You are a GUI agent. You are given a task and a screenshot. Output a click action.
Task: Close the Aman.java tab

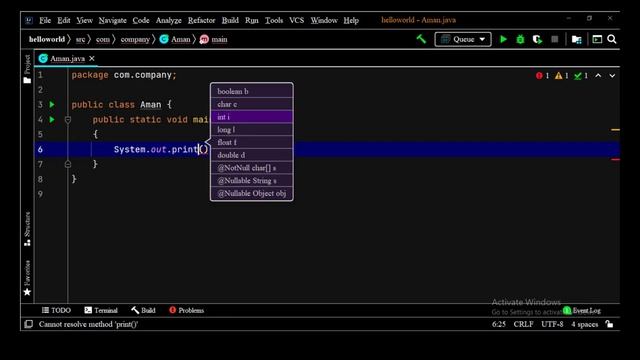[92, 58]
